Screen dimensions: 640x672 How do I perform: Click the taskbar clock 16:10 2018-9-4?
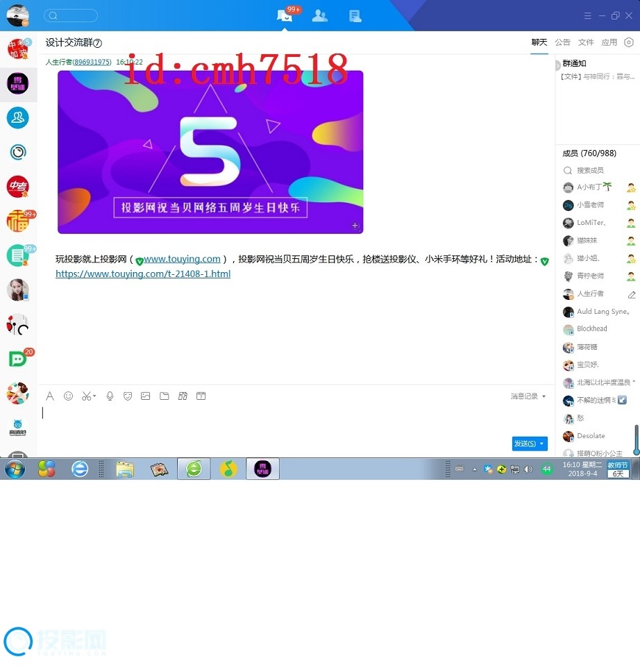(582, 469)
